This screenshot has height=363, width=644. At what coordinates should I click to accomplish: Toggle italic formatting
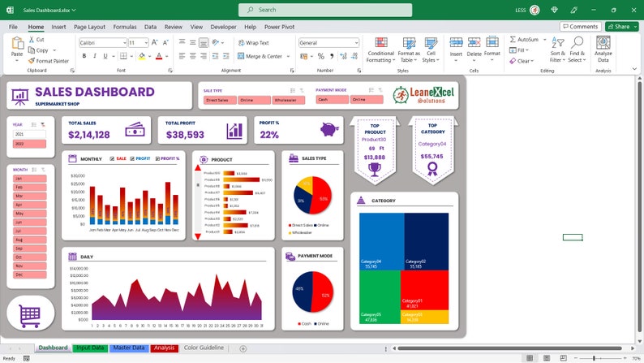click(x=95, y=56)
